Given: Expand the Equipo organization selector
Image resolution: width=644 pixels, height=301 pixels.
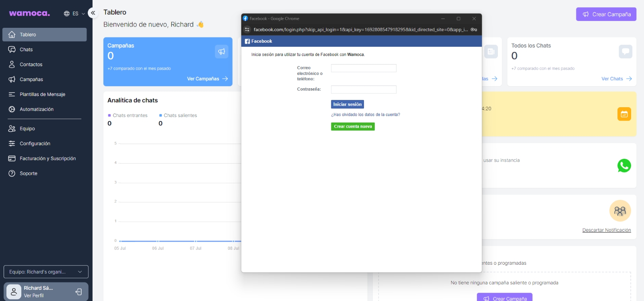Looking at the screenshot, I should click(46, 272).
